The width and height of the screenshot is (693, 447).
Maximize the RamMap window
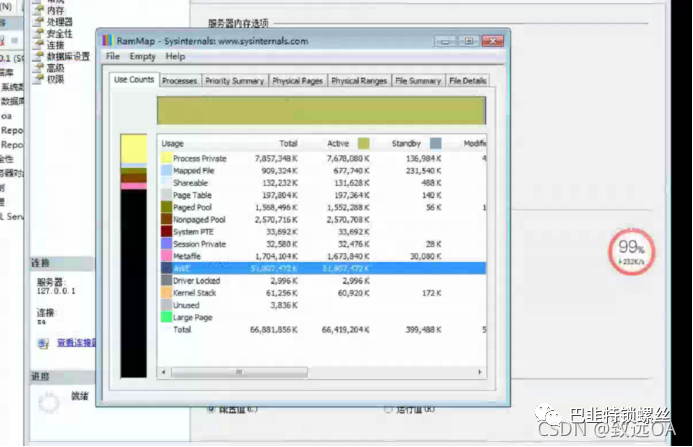click(x=468, y=41)
